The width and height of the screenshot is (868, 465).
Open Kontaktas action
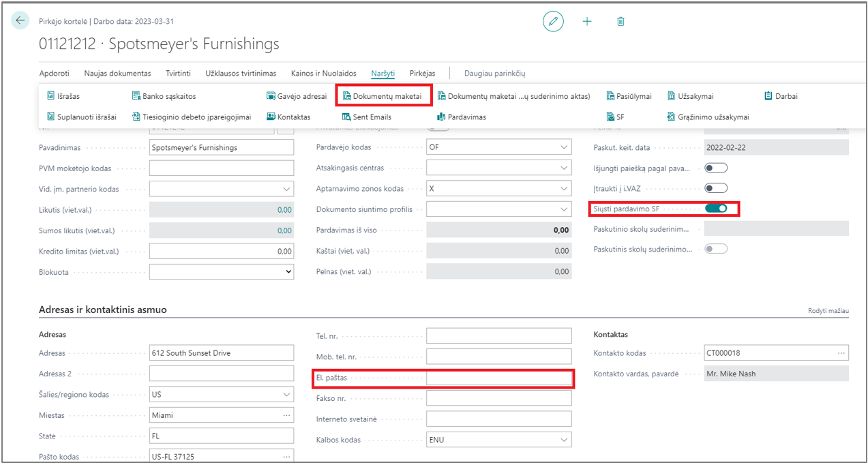point(288,117)
